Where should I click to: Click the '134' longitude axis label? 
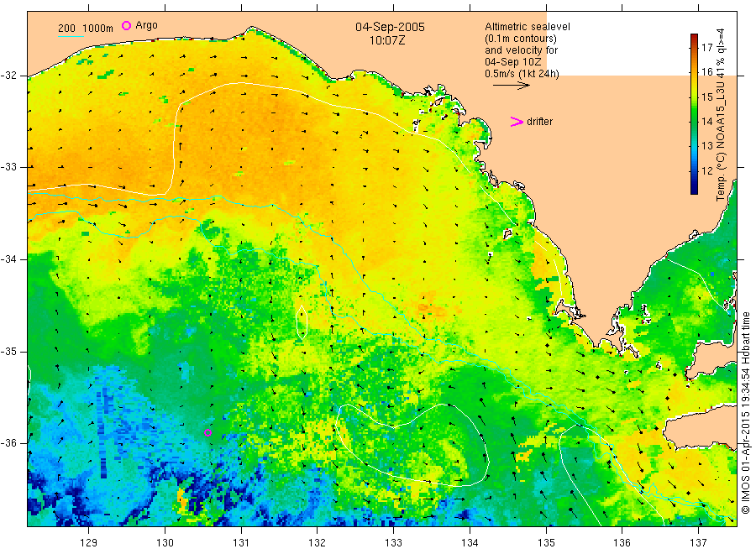[470, 543]
